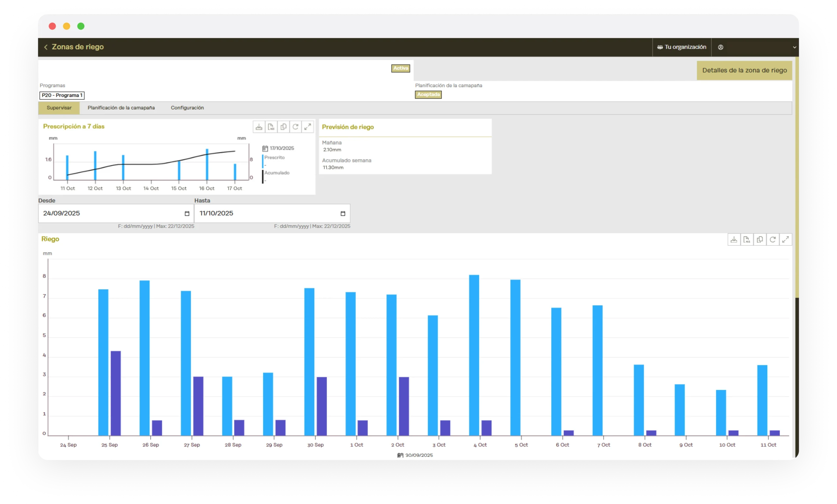This screenshot has width=837, height=504.
Task: Switch to Planificación de la campaña tab
Action: point(121,108)
